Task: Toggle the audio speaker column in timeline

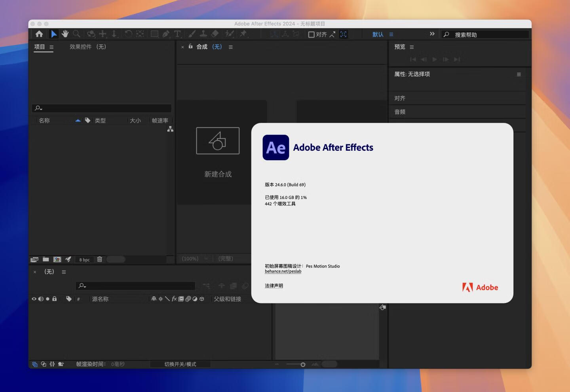Action: (41, 299)
